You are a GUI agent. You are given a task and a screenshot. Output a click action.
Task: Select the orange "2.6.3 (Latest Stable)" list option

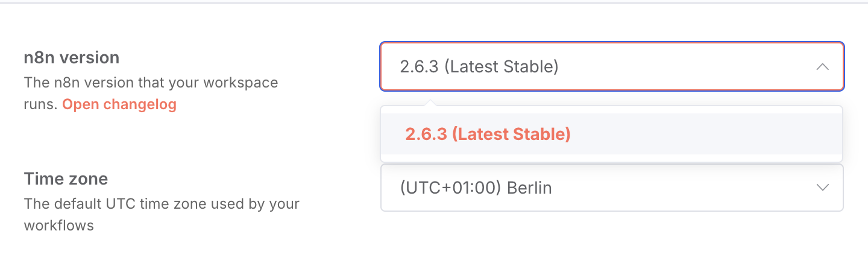pos(488,134)
